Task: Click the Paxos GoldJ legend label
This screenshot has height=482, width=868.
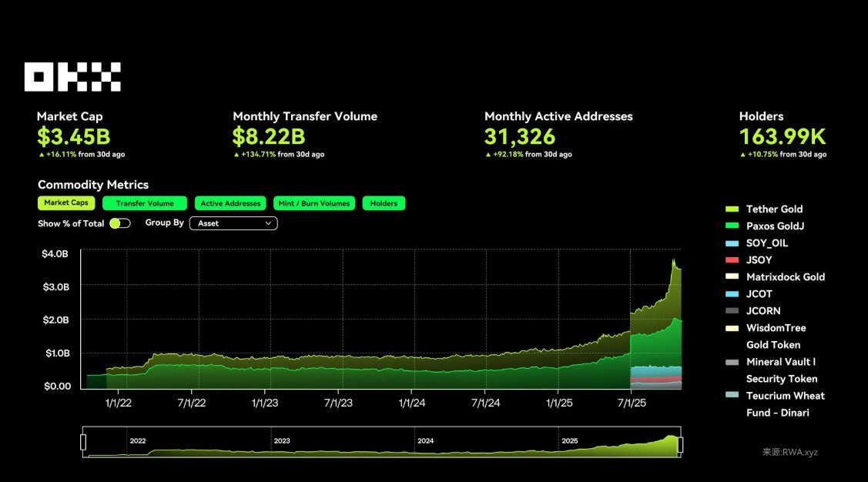Action: [x=775, y=226]
